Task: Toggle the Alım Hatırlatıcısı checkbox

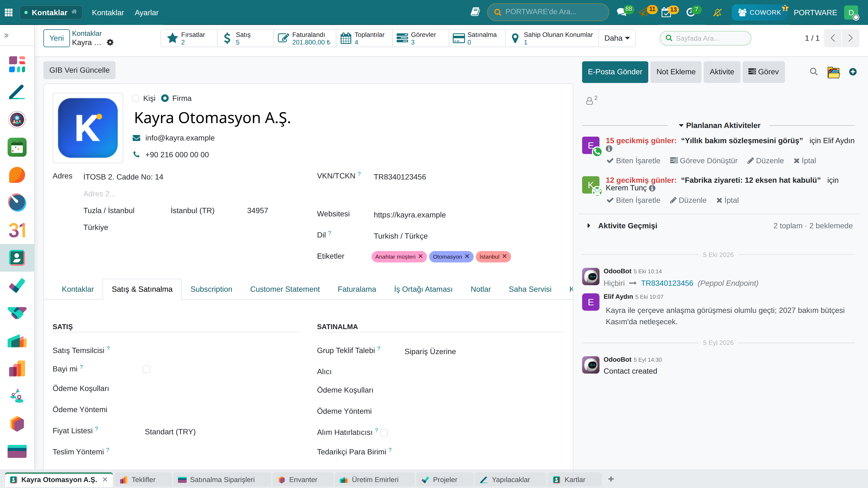Action: (384, 433)
